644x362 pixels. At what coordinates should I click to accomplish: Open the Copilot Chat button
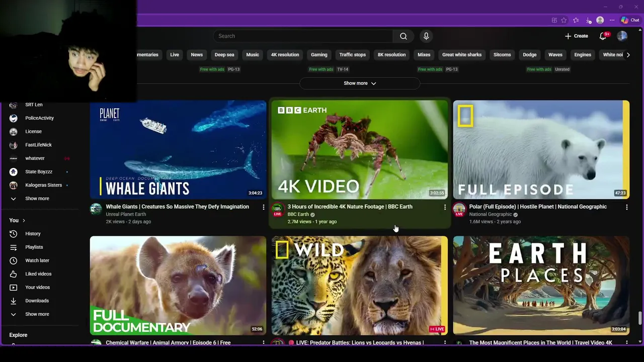(630, 20)
